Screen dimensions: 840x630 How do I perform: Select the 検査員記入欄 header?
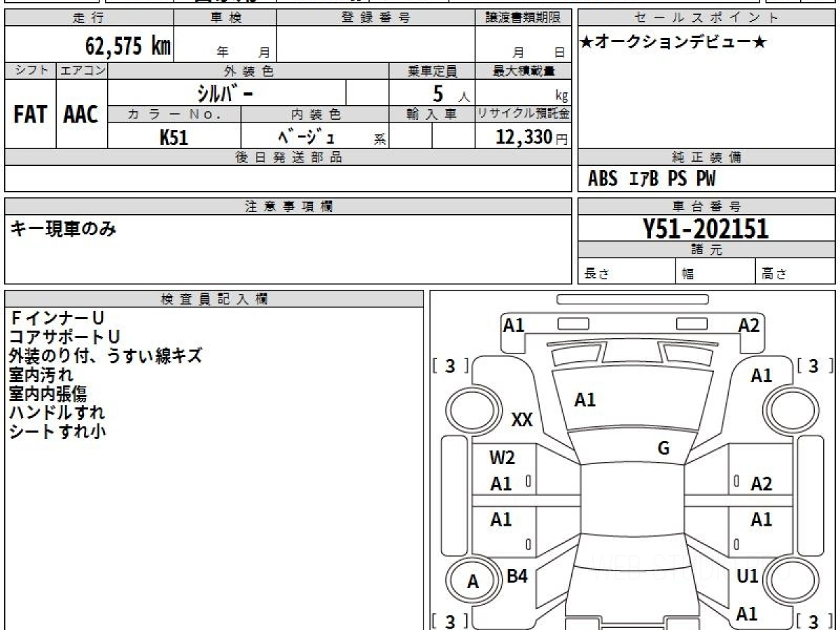click(x=214, y=298)
